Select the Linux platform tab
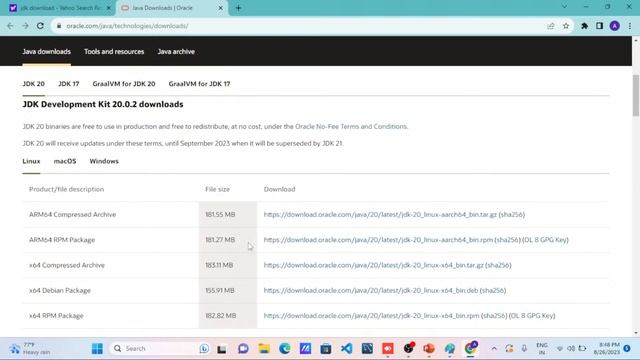 pyautogui.click(x=31, y=161)
